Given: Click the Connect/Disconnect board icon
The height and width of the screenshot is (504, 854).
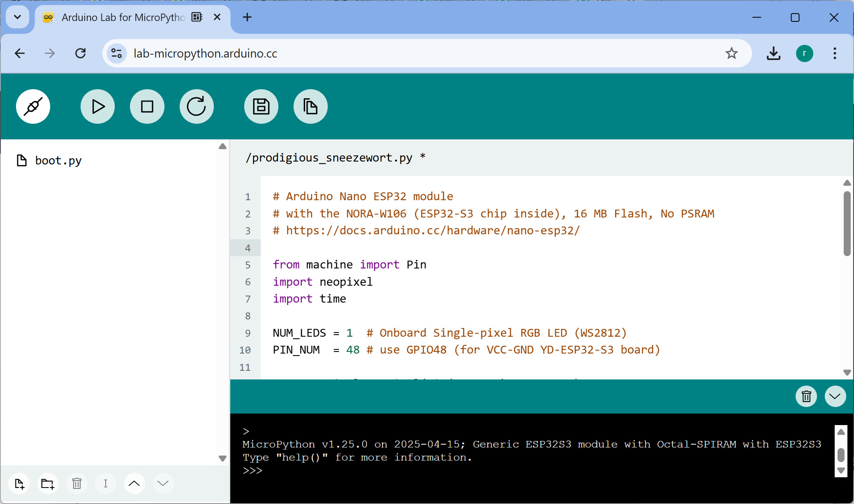Looking at the screenshot, I should click(x=33, y=106).
